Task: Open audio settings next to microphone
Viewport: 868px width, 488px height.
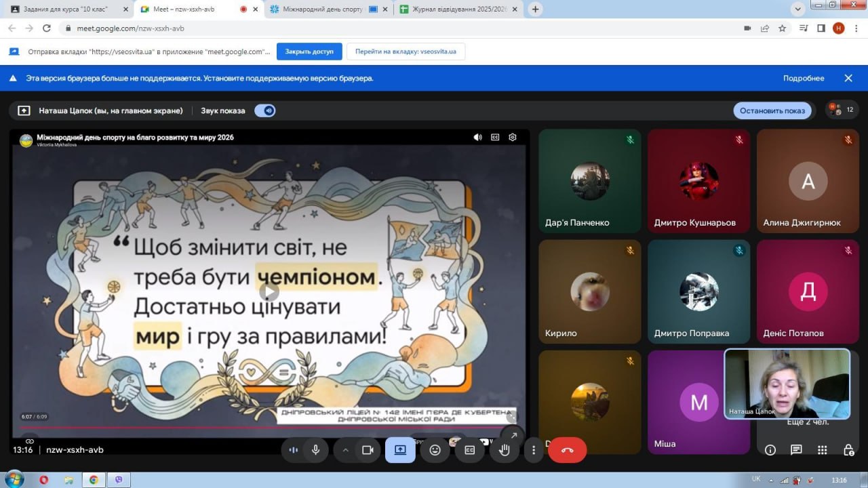Action: (294, 450)
